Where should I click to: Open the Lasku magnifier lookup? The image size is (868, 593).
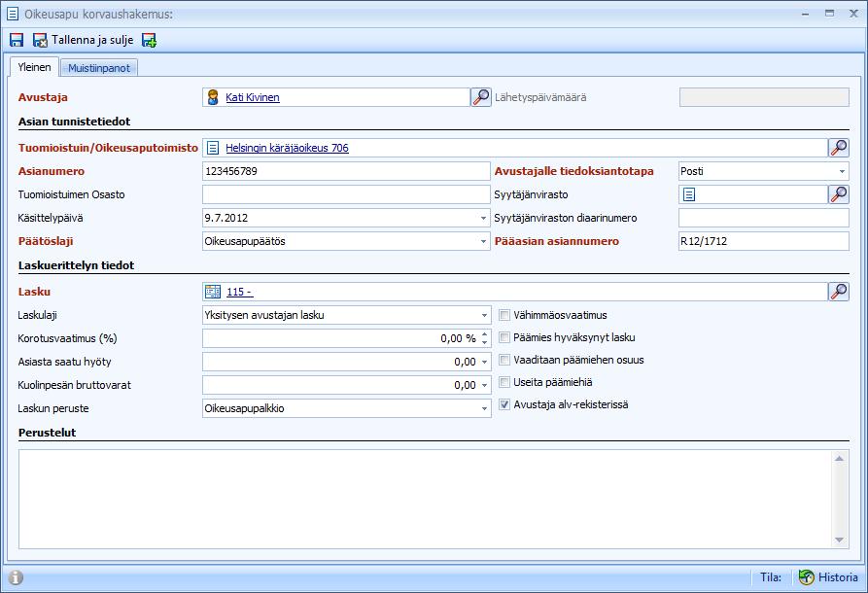pyautogui.click(x=839, y=292)
